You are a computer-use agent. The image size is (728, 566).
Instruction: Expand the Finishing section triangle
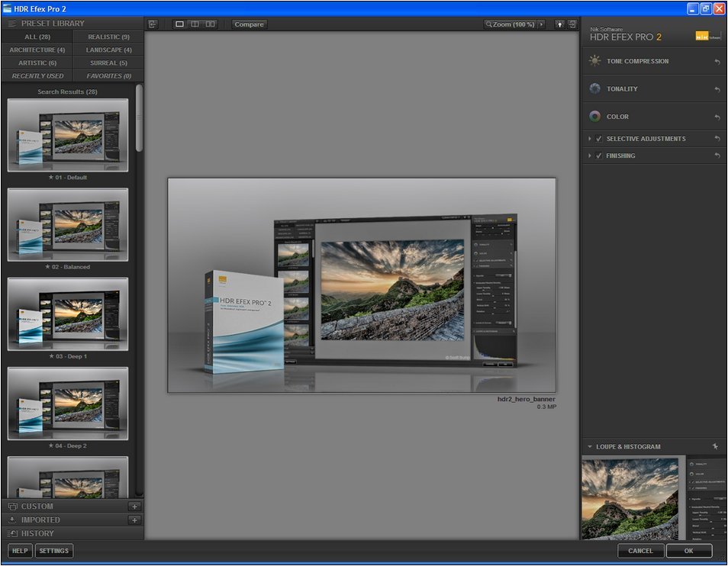pos(590,156)
